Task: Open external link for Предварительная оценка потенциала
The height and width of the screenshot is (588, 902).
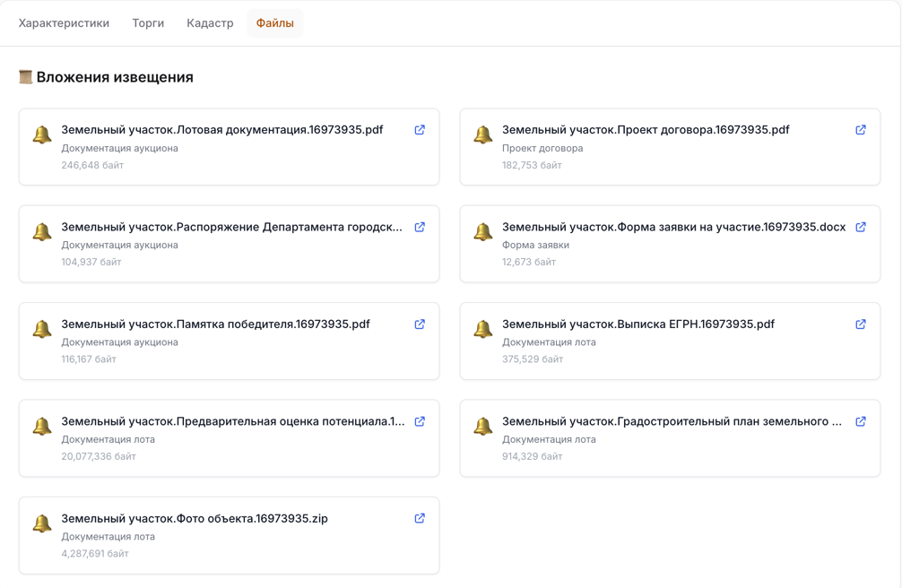Action: click(x=420, y=421)
